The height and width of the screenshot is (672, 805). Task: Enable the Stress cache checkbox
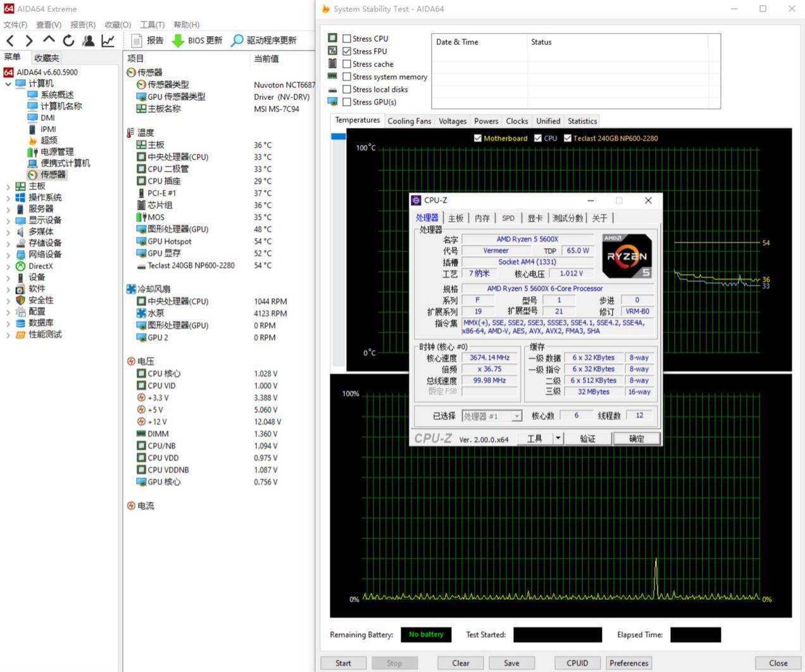click(347, 64)
